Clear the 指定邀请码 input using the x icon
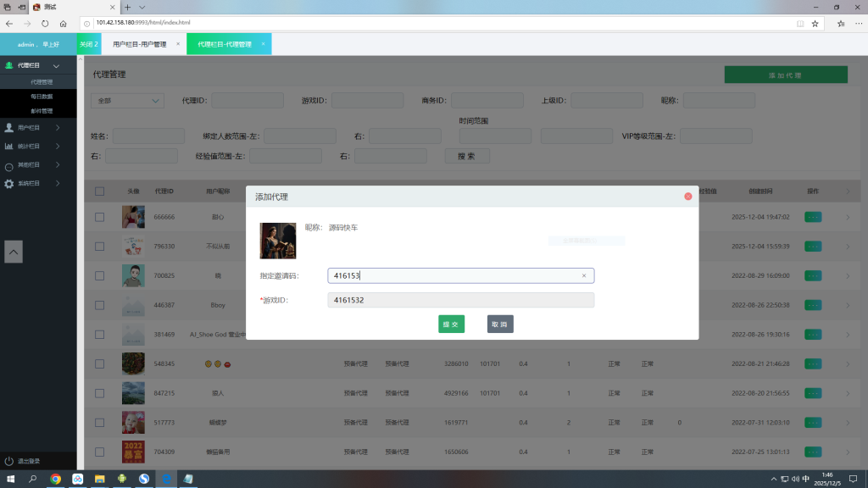The image size is (868, 488). [583, 275]
